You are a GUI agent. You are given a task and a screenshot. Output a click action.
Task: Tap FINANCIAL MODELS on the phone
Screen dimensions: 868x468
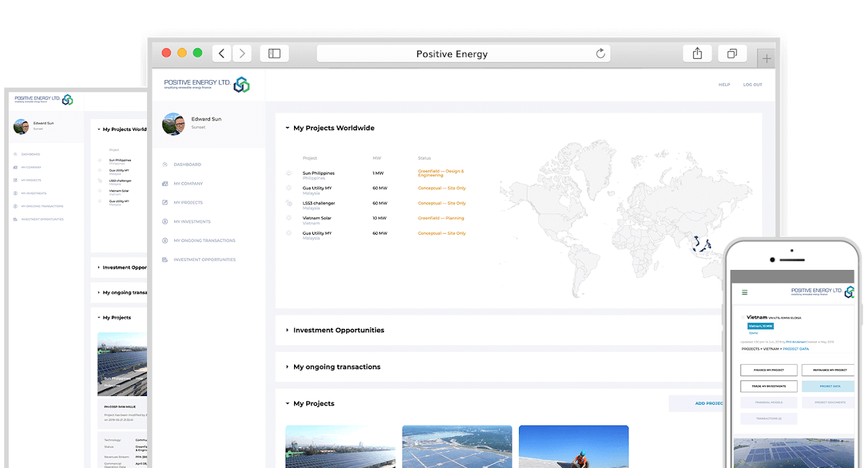(x=768, y=403)
